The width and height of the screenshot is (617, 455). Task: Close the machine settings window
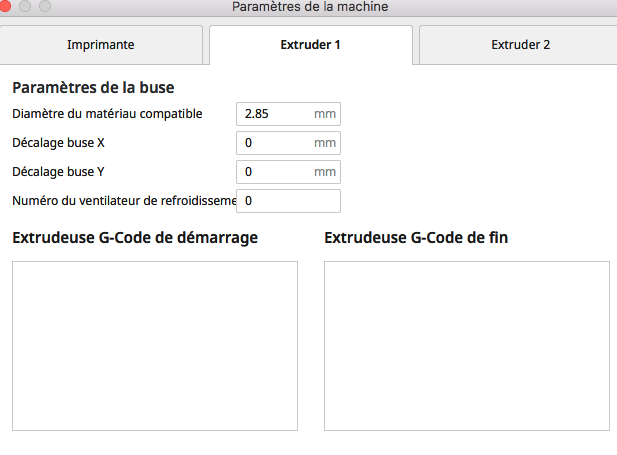click(5, 6)
